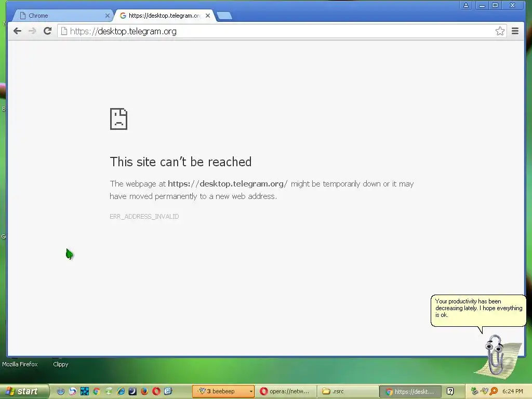
Task: Click the beebeep bee tray icon
Action: pyautogui.click(x=484, y=391)
